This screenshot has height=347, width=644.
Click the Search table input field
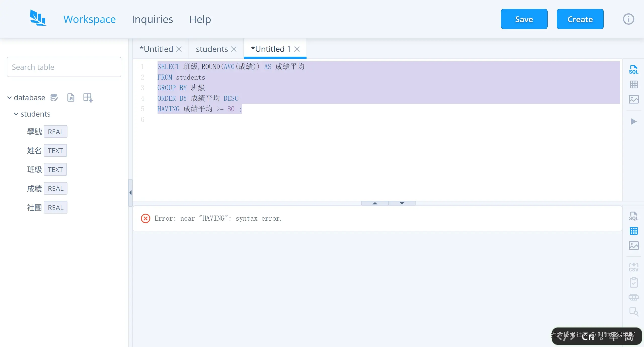(64, 67)
